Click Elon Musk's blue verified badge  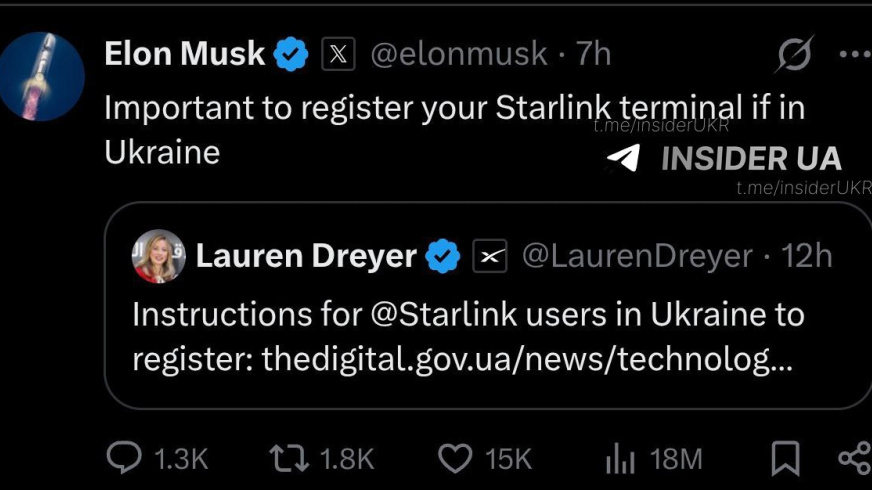pyautogui.click(x=291, y=54)
